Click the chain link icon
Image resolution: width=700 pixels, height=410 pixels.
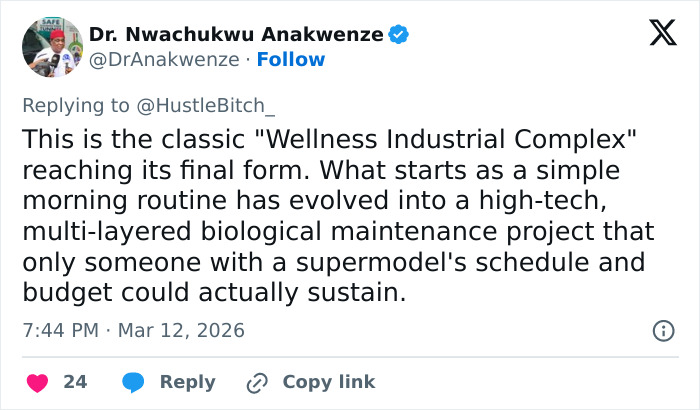pyautogui.click(x=257, y=382)
